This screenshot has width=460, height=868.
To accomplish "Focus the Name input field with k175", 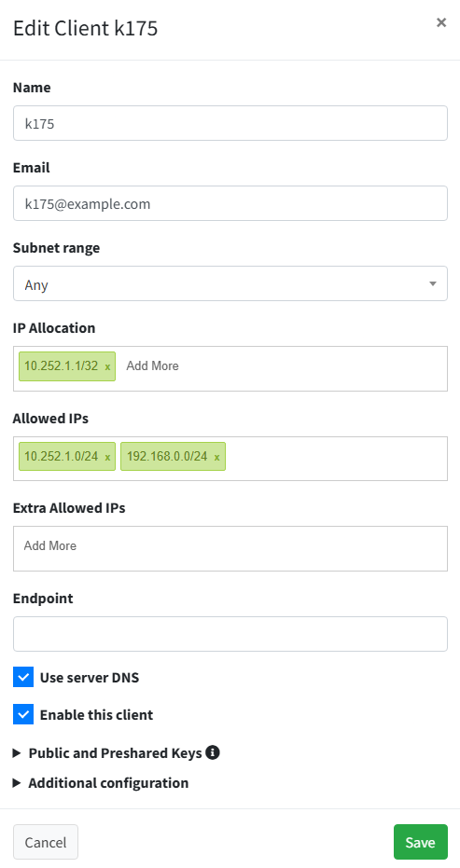I will click(x=230, y=123).
